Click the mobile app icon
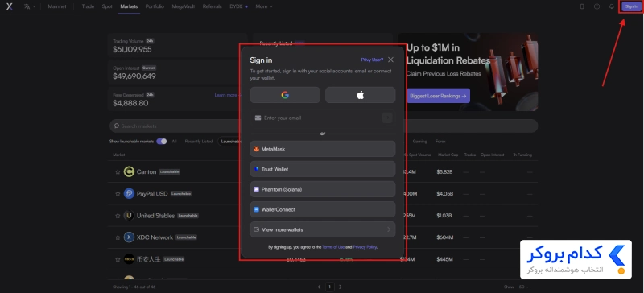 581,6
